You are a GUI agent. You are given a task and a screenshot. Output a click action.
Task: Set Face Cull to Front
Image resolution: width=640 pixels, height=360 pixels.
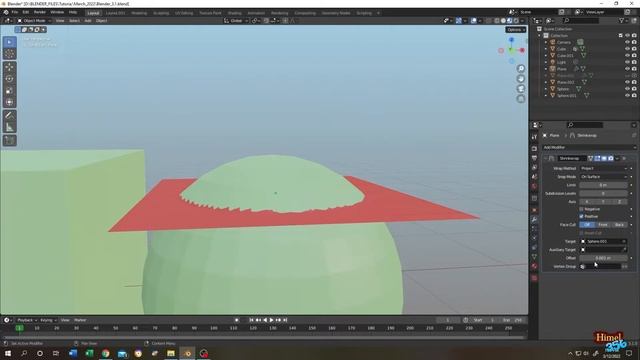[x=603, y=225]
